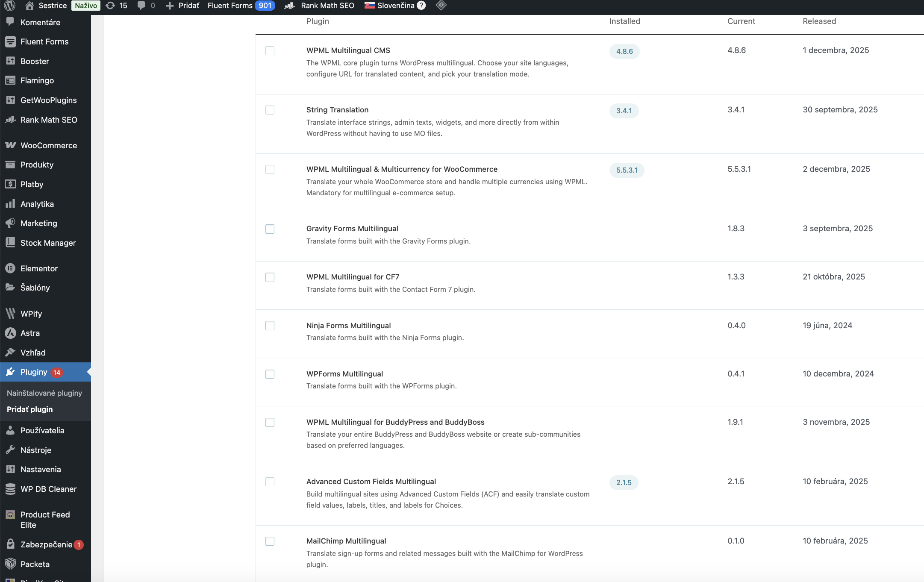924x582 pixels.
Task: Open the help question mark next to Slovenčina
Action: click(x=421, y=6)
